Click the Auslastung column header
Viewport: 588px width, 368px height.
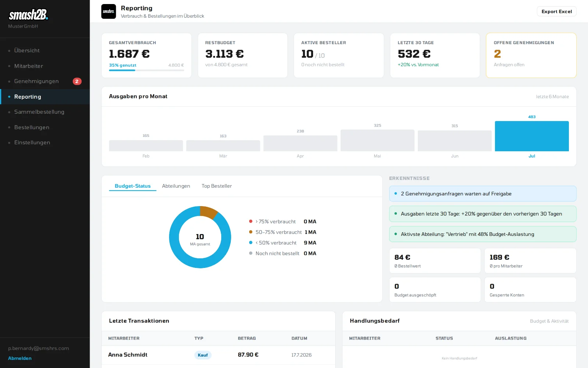coord(510,338)
